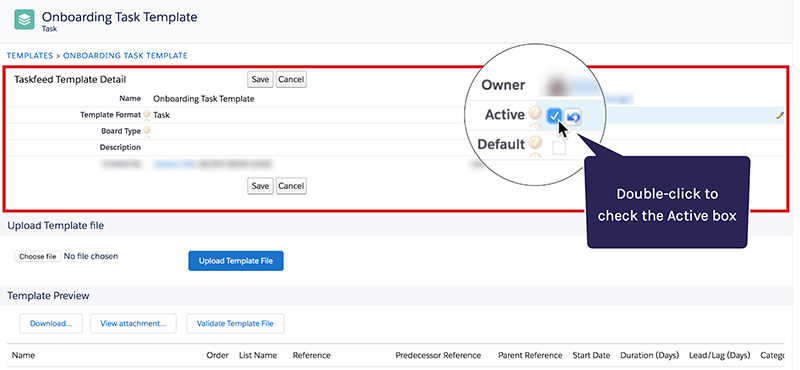The width and height of the screenshot is (800, 370).
Task: Click the Name column header
Action: pyautogui.click(x=23, y=355)
